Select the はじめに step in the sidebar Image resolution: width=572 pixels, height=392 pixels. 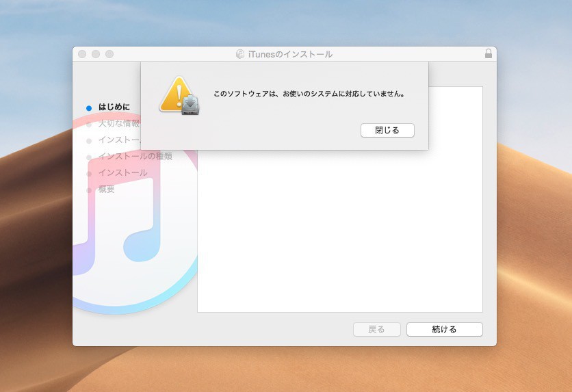(x=114, y=107)
